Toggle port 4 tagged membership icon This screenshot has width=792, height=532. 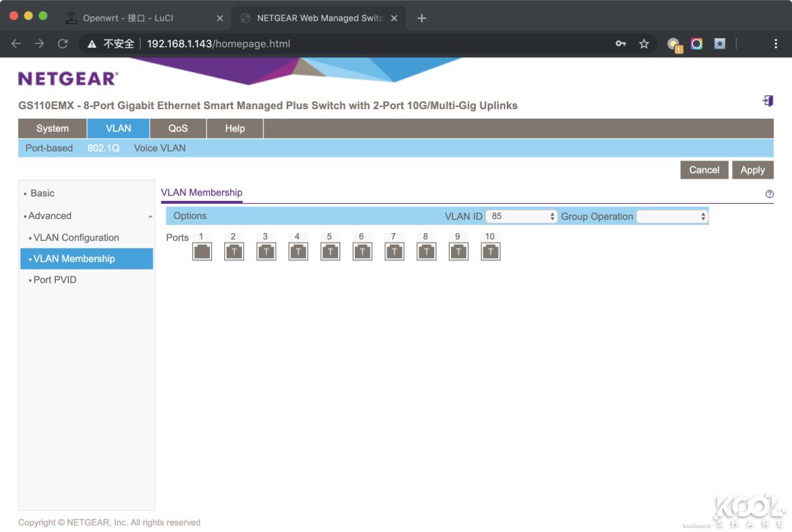point(298,251)
